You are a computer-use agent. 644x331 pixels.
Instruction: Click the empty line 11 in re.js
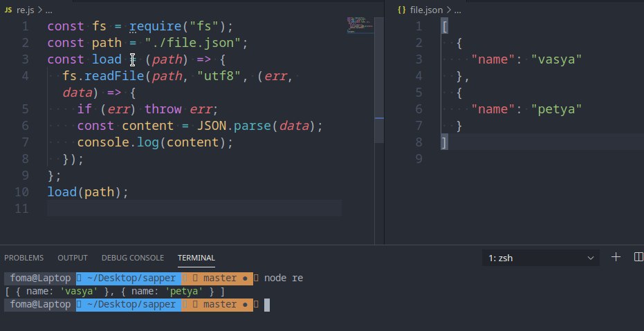point(194,209)
